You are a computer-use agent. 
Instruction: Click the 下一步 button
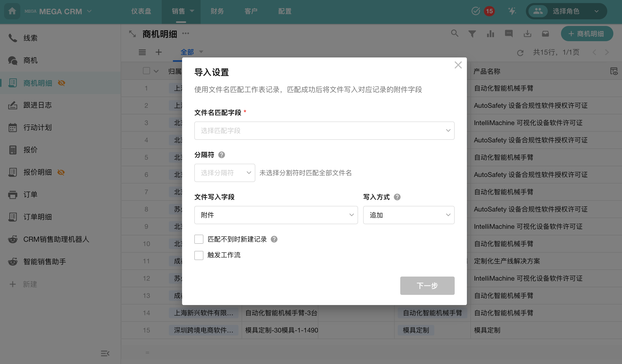pyautogui.click(x=427, y=286)
